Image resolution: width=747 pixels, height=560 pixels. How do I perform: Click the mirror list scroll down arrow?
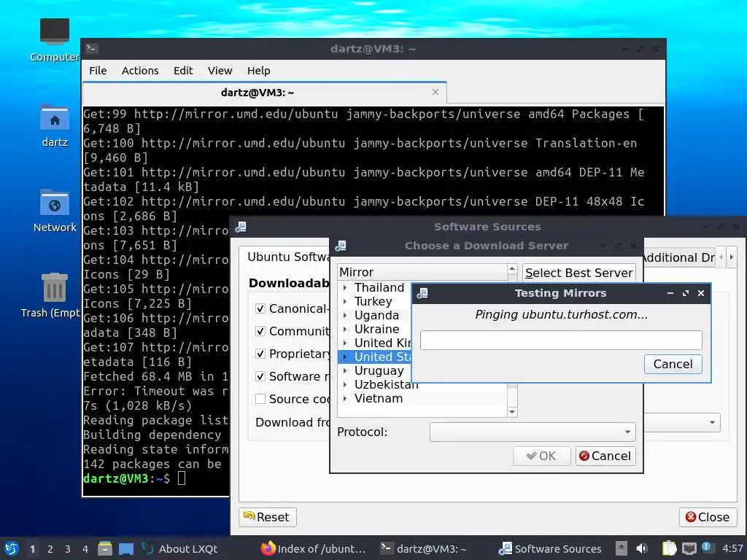click(512, 412)
